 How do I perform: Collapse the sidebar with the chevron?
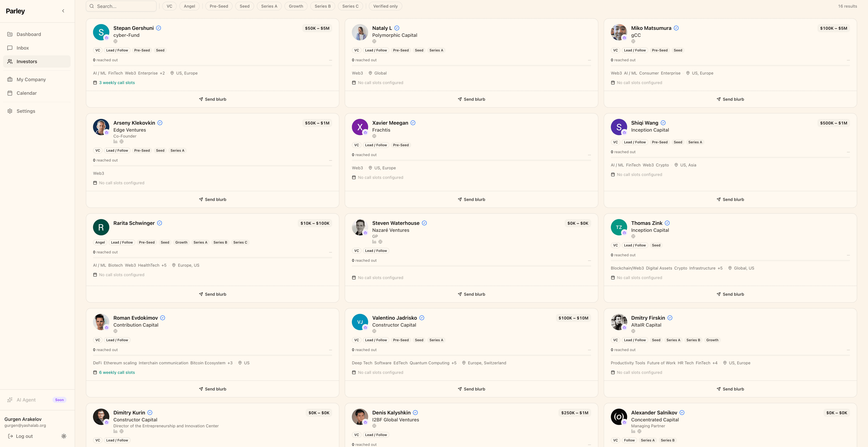click(63, 11)
